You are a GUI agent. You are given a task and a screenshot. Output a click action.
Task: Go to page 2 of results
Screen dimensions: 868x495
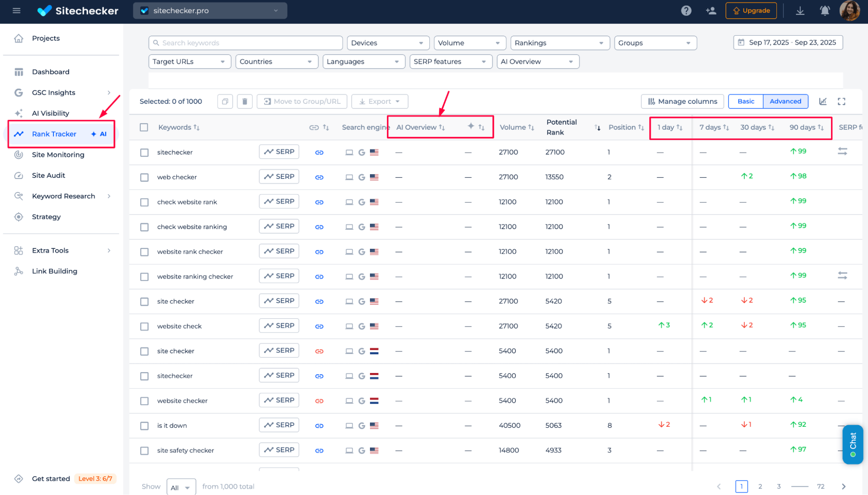pos(760,486)
